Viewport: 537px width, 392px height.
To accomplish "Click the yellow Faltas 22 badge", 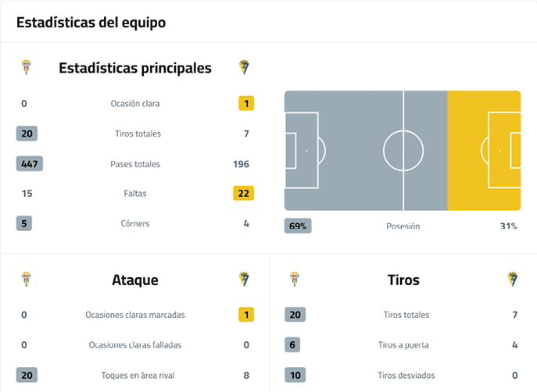I will pos(243,194).
